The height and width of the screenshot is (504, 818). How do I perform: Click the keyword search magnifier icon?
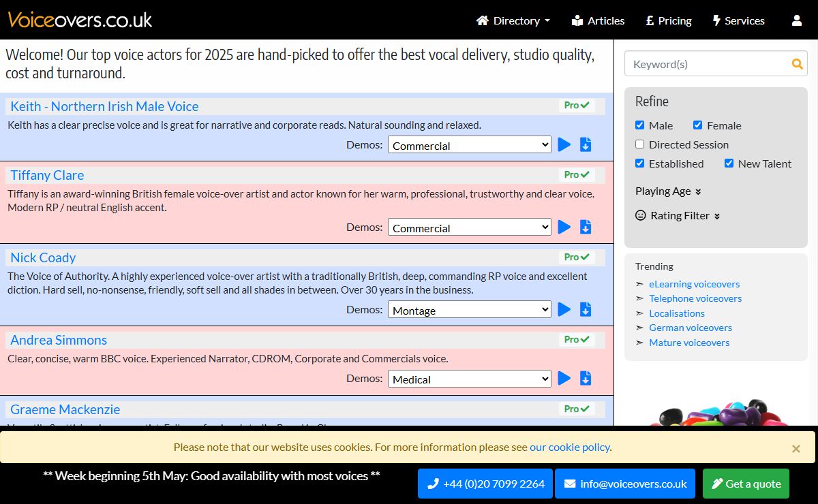click(x=797, y=64)
